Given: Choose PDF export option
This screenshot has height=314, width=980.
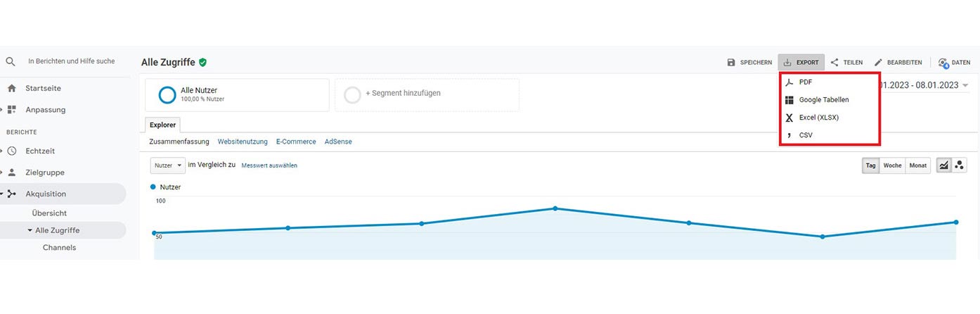Looking at the screenshot, I should [x=830, y=82].
